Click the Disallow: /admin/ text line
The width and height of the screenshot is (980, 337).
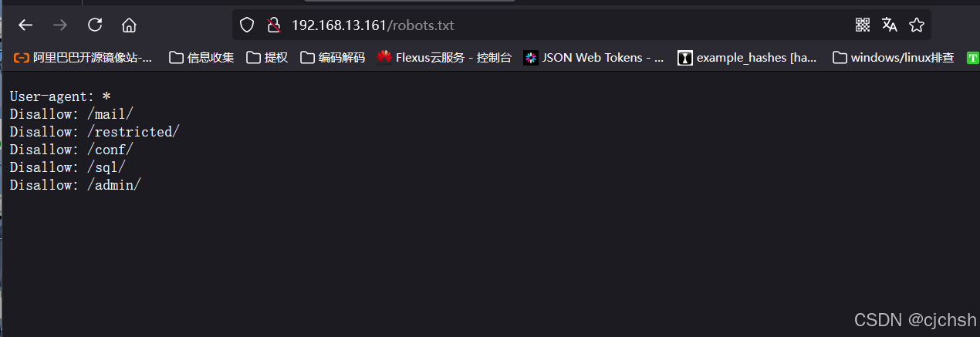point(76,185)
